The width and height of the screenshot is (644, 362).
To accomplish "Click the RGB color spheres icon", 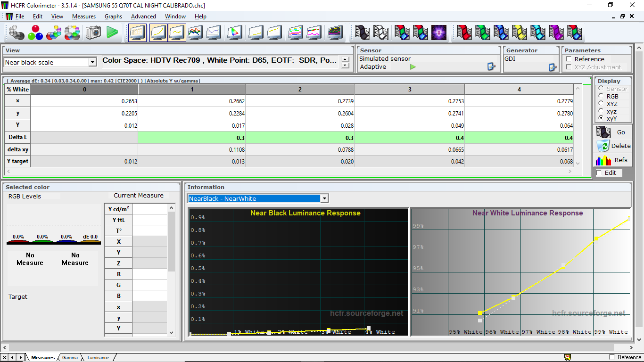I will click(35, 33).
